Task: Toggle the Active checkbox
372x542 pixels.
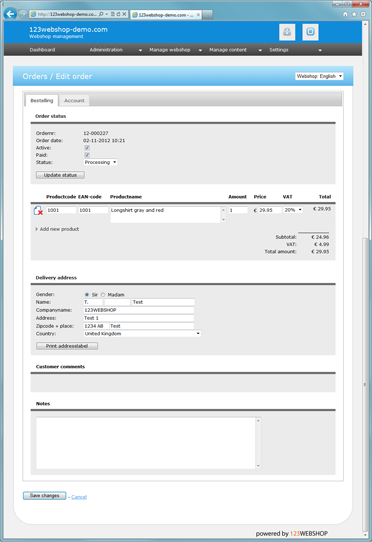Action: [87, 148]
